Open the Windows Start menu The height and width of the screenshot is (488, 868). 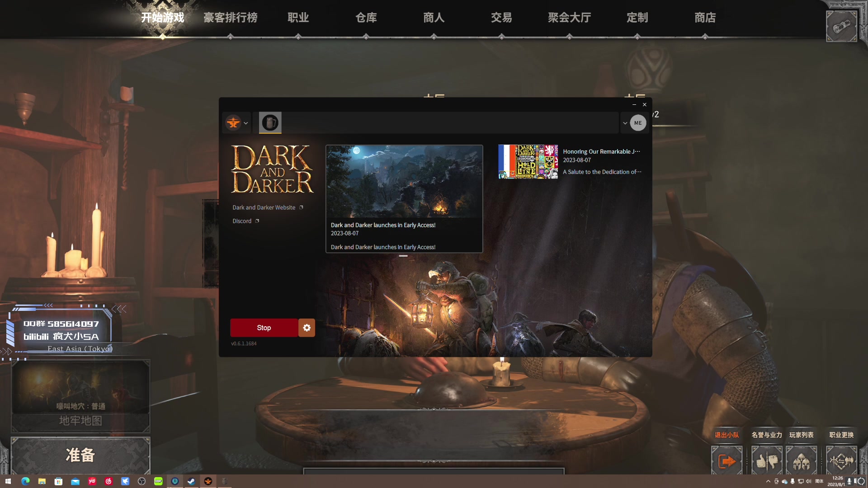[x=8, y=481]
